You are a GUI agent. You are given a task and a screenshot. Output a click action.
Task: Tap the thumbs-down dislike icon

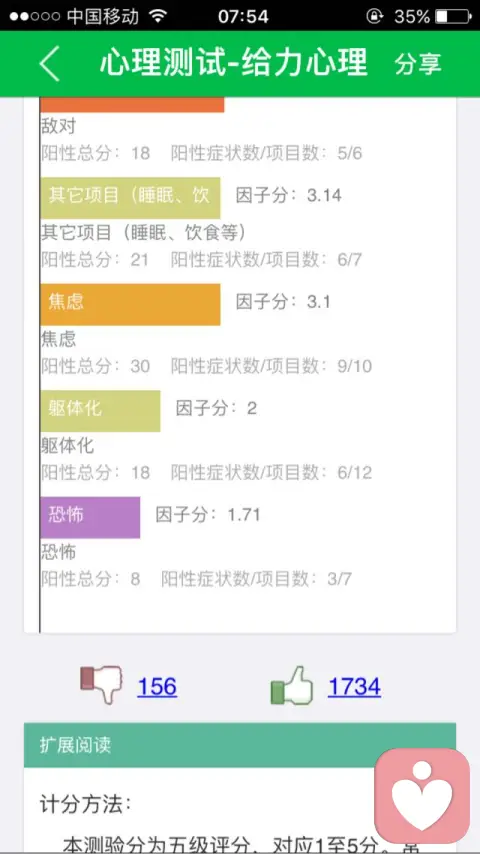[101, 684]
